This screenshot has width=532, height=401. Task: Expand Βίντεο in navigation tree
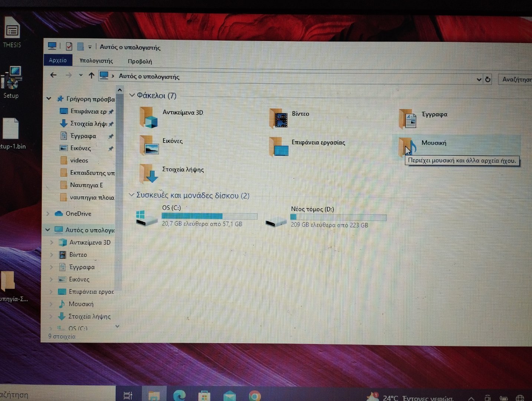point(52,255)
